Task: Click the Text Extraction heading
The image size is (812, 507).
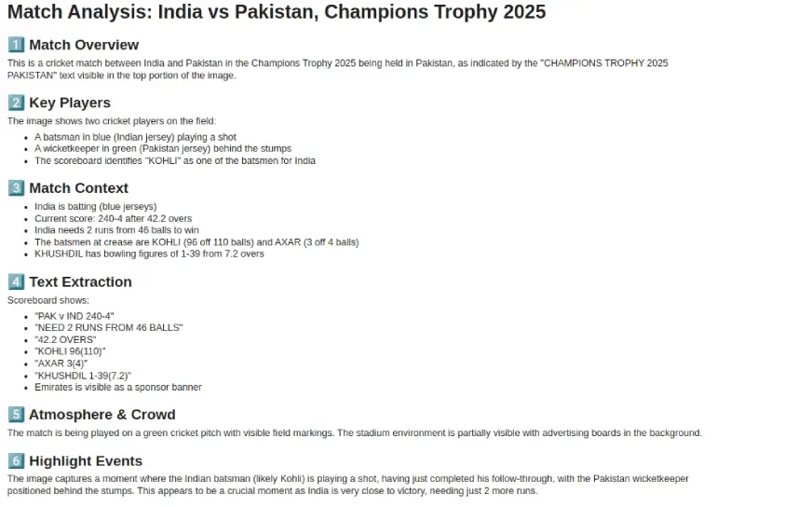Action: pyautogui.click(x=80, y=281)
